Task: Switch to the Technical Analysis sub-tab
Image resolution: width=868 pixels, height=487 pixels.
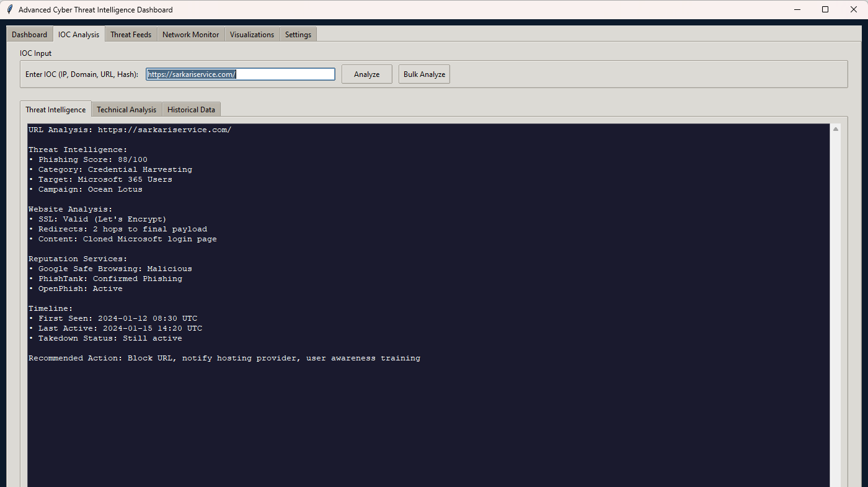Action: click(x=126, y=110)
